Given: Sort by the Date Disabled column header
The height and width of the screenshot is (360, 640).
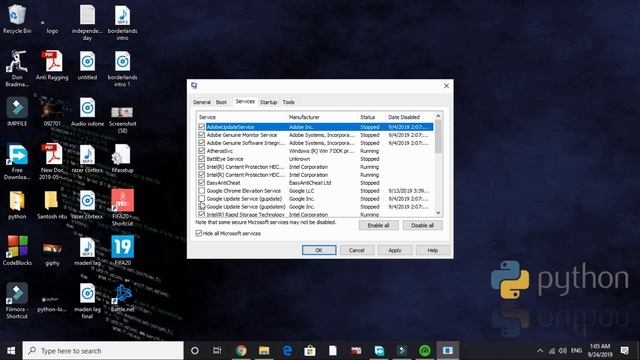Looking at the screenshot, I should coord(410,117).
